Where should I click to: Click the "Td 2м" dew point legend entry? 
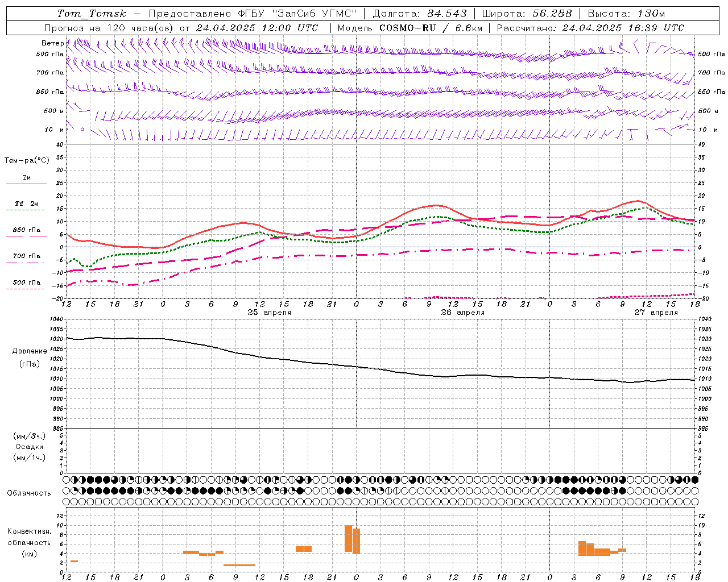(x=27, y=203)
